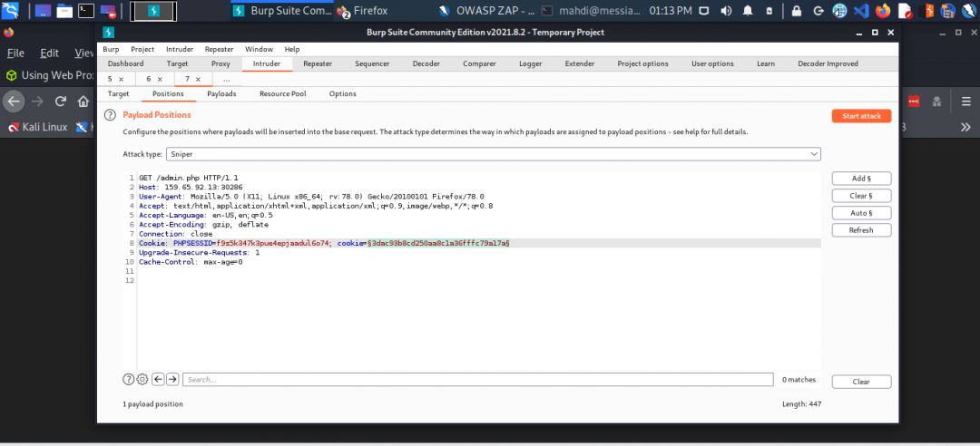
Task: Switch to the mahdi@messiah terminal window
Action: (590, 11)
